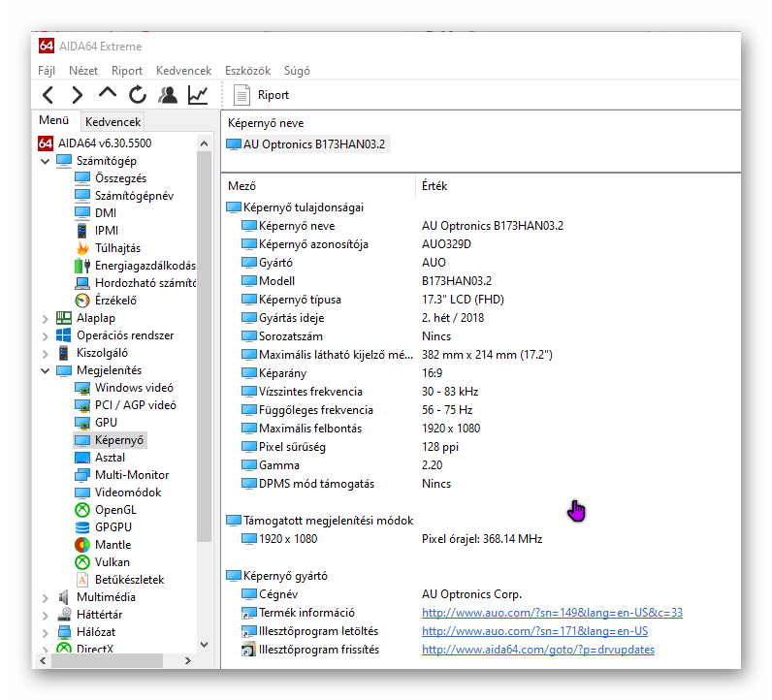Screen dimensions: 772x700
Task: Expand the Alaplap tree node
Action: [46, 319]
